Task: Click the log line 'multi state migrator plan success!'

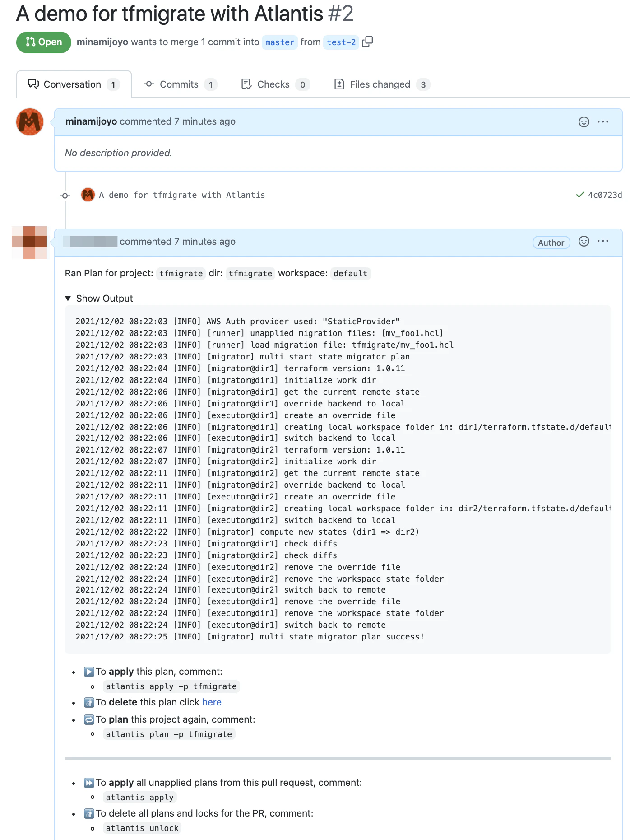Action: [x=250, y=637]
